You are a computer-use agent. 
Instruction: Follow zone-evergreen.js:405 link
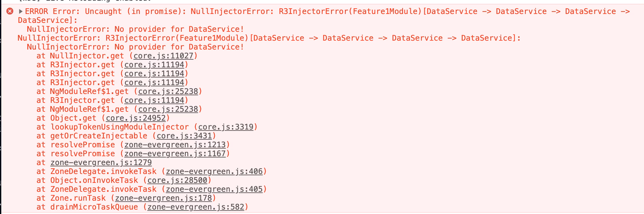(x=214, y=189)
